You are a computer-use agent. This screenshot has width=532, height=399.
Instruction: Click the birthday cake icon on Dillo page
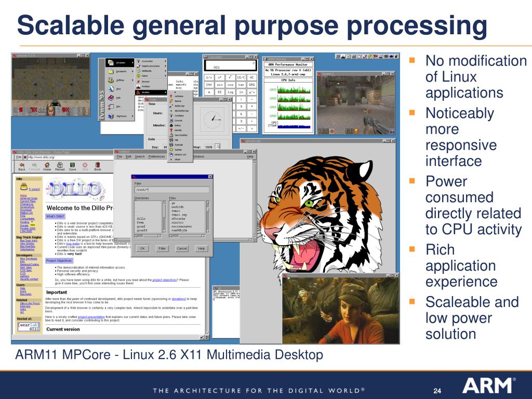pyautogui.click(x=23, y=187)
